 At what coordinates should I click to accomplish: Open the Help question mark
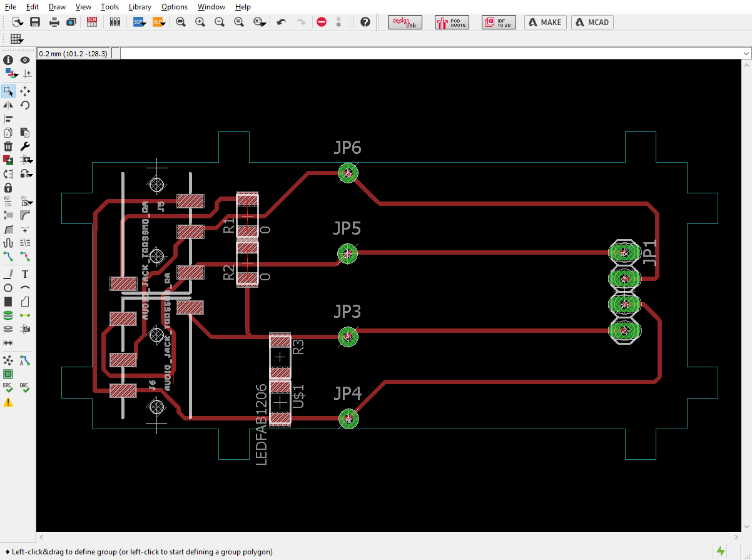[x=365, y=22]
